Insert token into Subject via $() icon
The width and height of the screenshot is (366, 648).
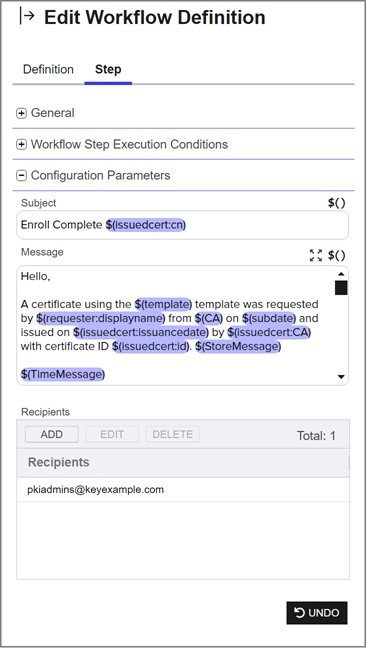click(337, 203)
